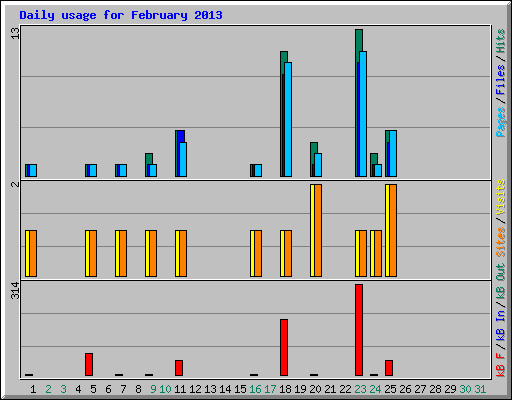
Task: Select the red kB bar for day 23
Action: [x=359, y=330]
